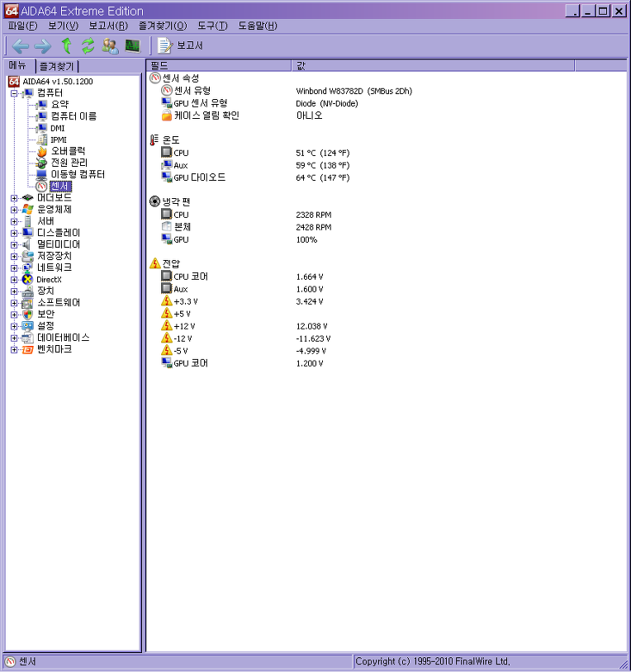Click the 보고서 report toolbar button
This screenshot has width=631, height=672.
[180, 45]
